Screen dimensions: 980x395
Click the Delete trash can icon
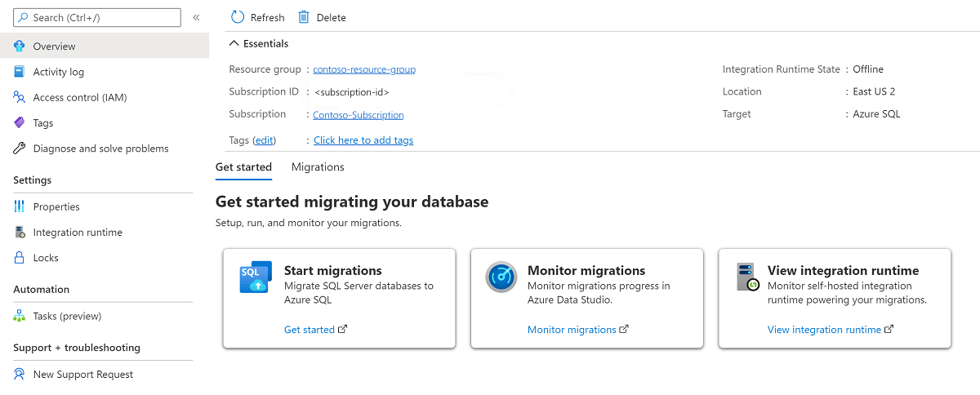(x=304, y=17)
